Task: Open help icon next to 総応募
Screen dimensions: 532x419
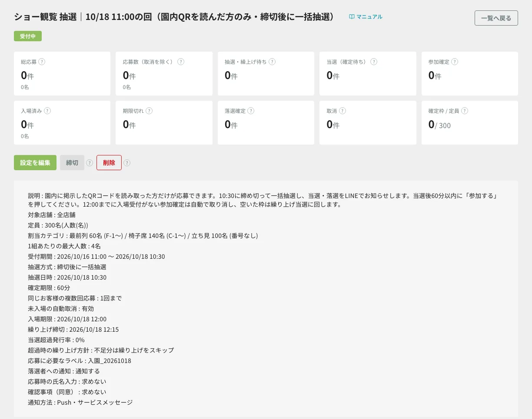Action: pyautogui.click(x=42, y=62)
